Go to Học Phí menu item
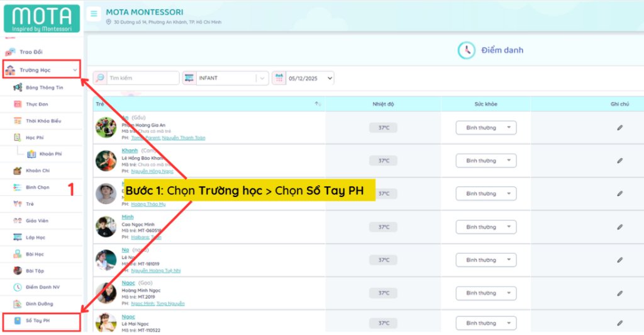The image size is (644, 335). click(x=35, y=137)
